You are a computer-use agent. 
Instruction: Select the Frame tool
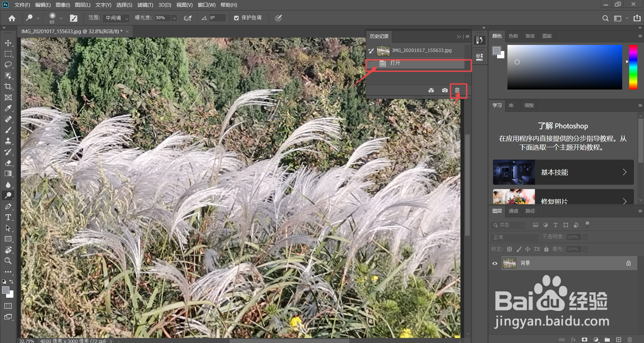click(x=8, y=98)
